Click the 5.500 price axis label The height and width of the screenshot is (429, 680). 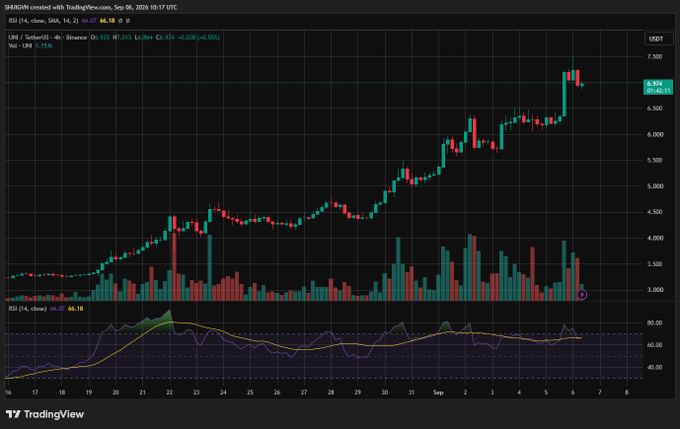[654, 160]
